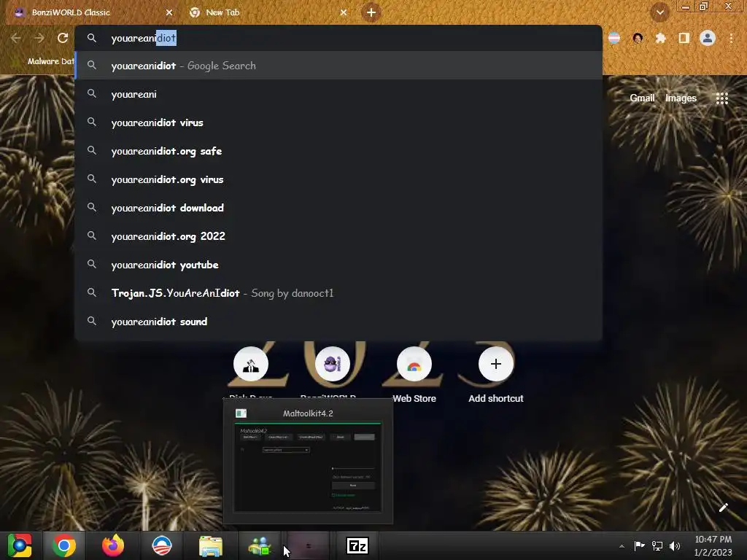
Task: Click the colorful Chrome-style Start button
Action: (x=20, y=545)
